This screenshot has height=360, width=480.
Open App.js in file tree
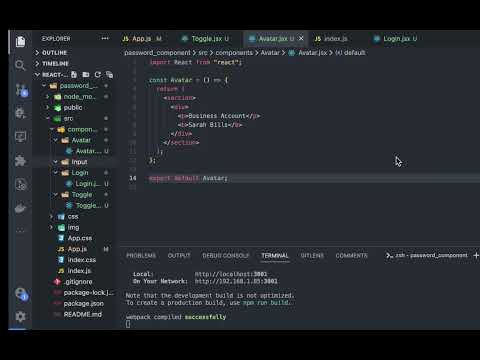tap(75, 249)
